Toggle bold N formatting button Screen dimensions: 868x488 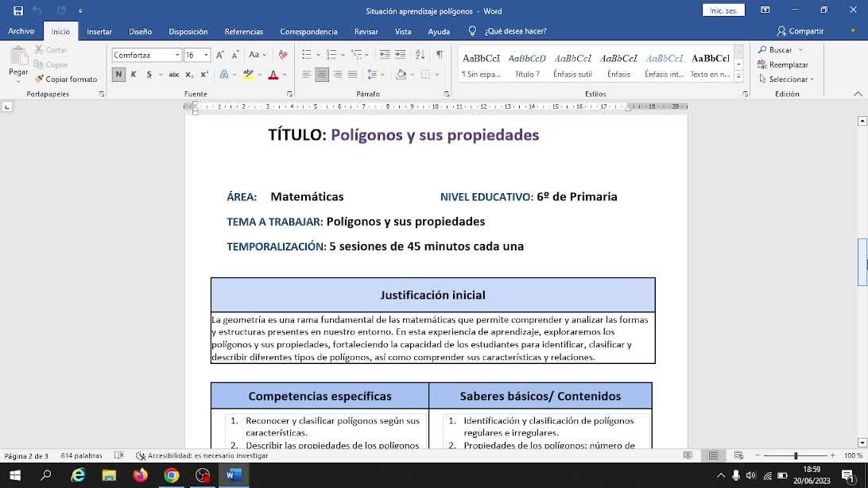pos(118,75)
